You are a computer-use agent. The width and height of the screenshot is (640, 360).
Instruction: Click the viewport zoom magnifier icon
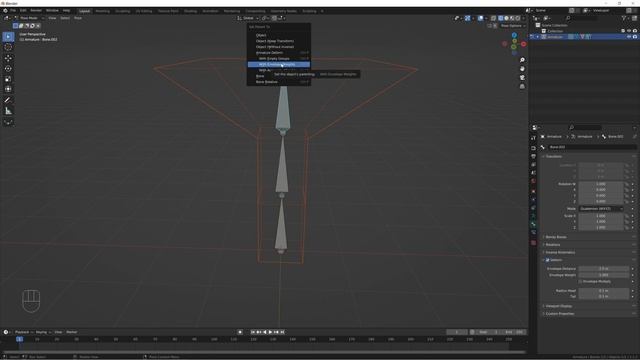click(522, 60)
